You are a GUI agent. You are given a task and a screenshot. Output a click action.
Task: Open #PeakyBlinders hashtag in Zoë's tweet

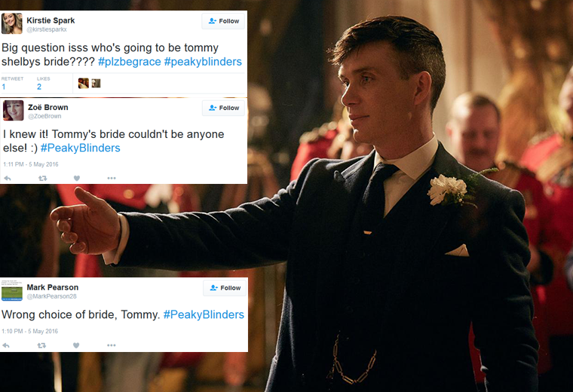(x=80, y=148)
